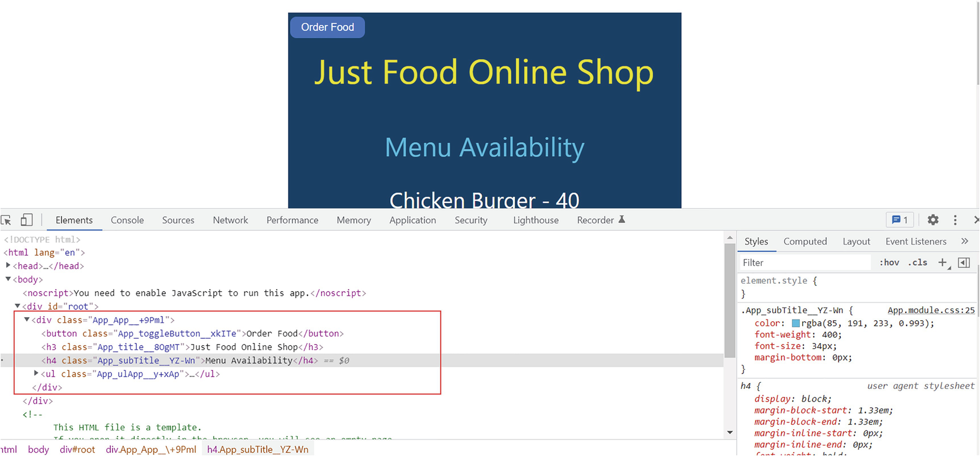The image size is (980, 456).
Task: Open the DevTools three-dot menu
Action: [x=955, y=220]
